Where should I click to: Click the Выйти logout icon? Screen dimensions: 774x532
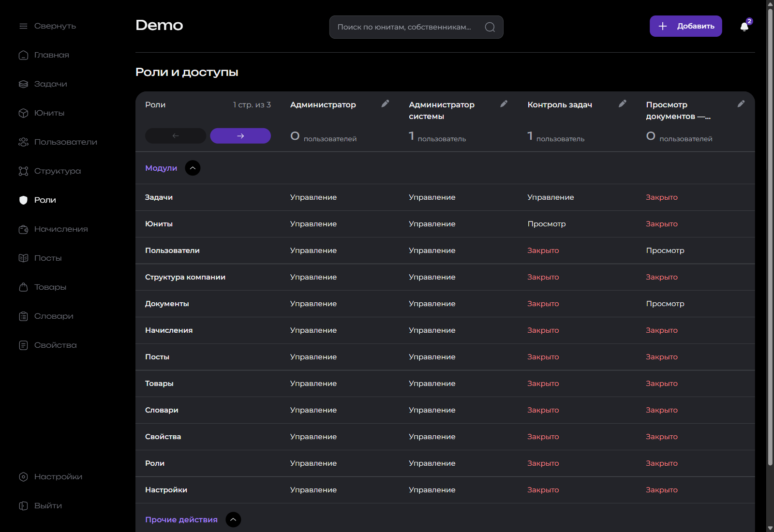pos(23,506)
